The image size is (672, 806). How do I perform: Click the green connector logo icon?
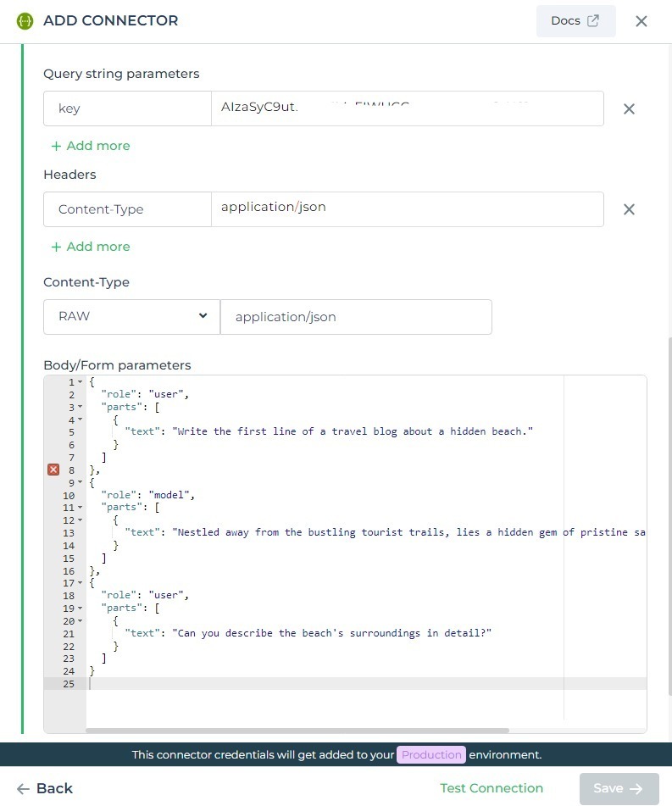coord(25,20)
